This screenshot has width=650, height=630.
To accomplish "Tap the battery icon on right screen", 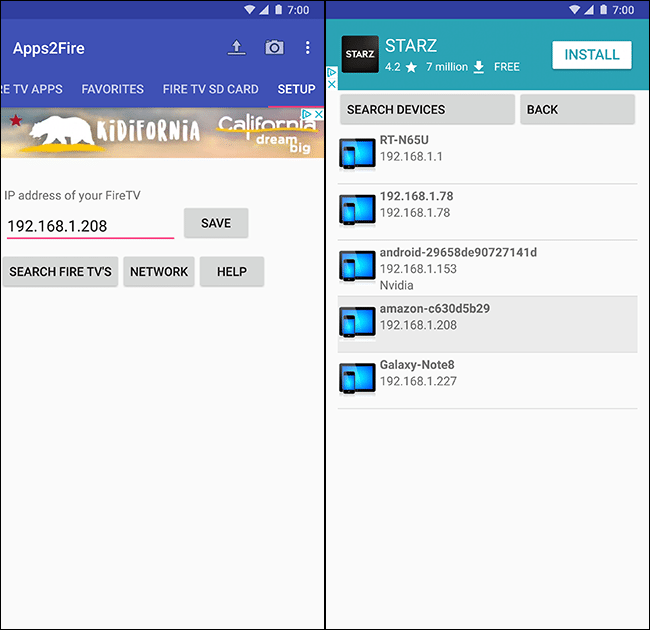I will pyautogui.click(x=604, y=10).
